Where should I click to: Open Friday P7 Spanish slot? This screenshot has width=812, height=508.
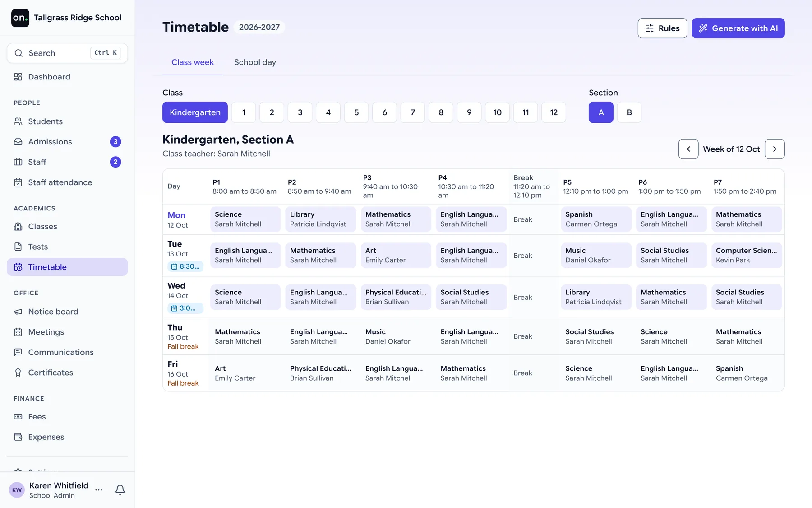pos(747,373)
